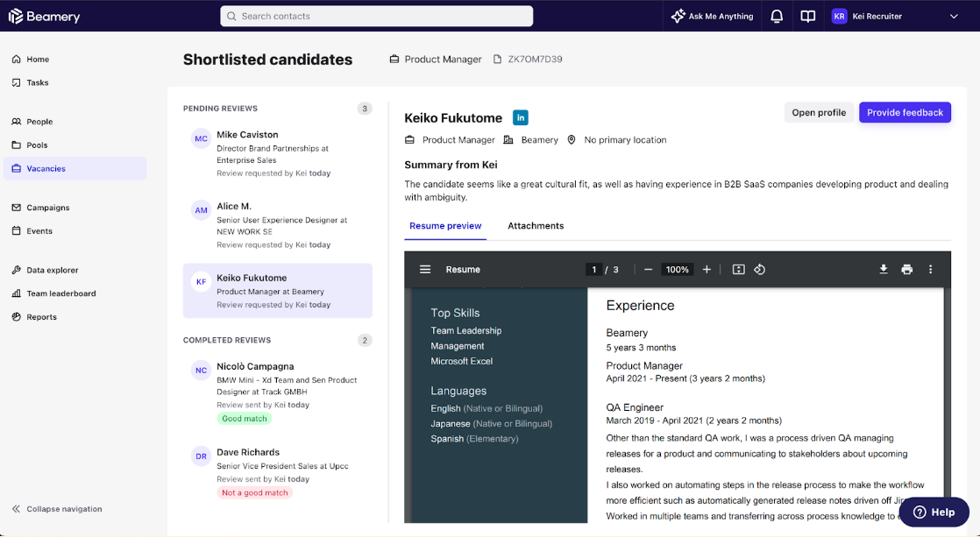Open resume viewer more options menu

(931, 269)
